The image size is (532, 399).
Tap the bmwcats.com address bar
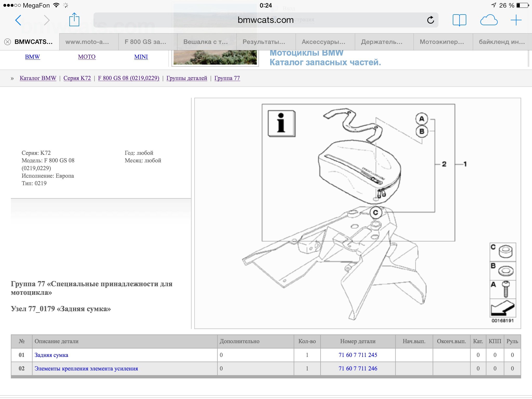coord(265,20)
